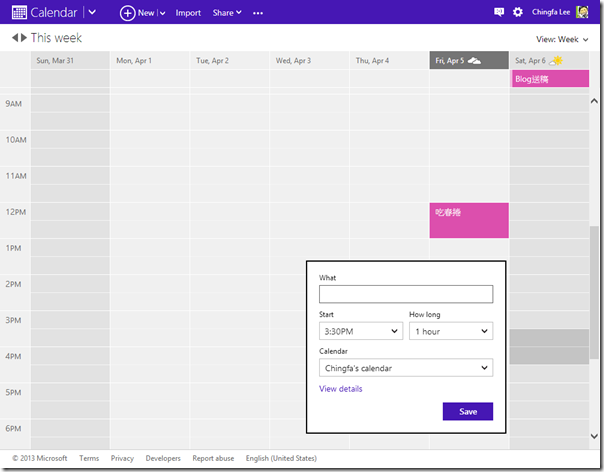
Task: Open the more options ellipsis
Action: coord(258,13)
